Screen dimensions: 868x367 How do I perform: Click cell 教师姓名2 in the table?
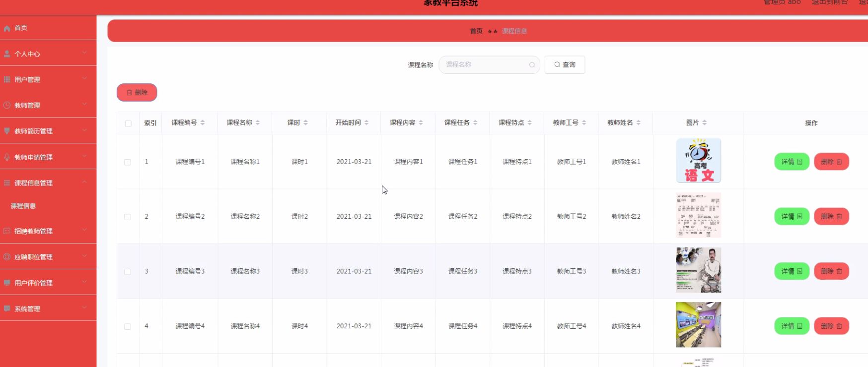click(626, 216)
